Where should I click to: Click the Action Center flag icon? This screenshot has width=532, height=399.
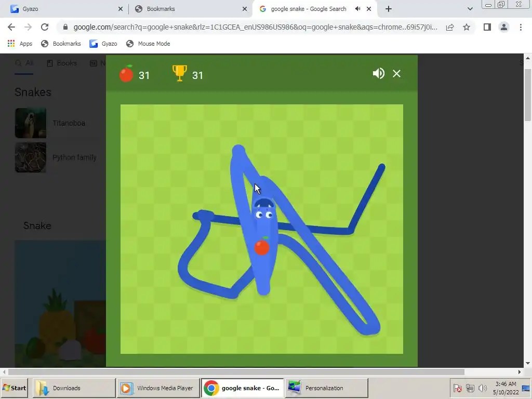pos(458,388)
